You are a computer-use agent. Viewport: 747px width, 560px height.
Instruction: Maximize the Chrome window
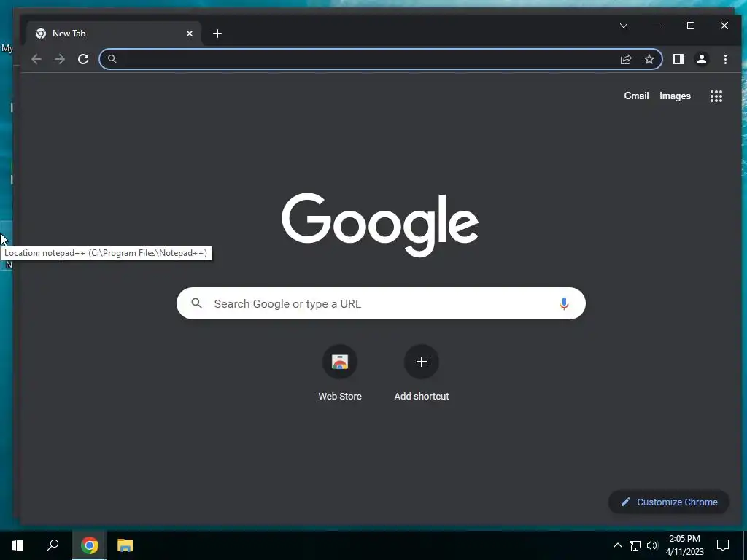click(690, 26)
